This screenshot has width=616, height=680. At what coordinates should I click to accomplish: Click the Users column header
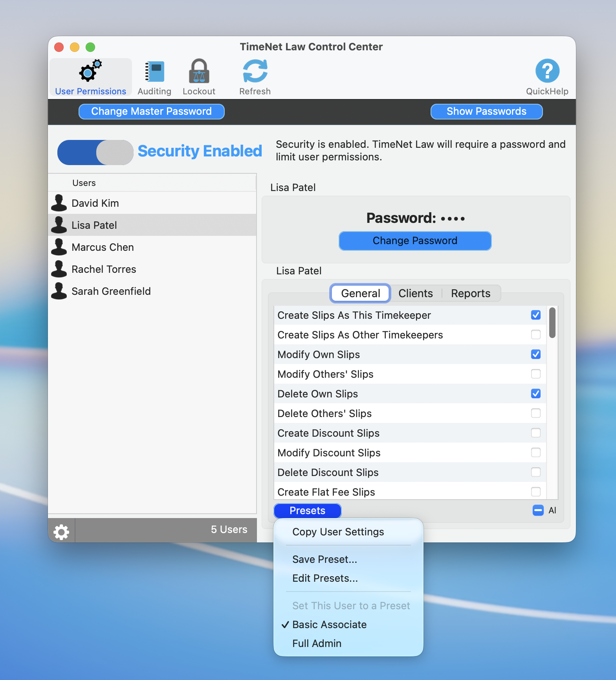152,183
